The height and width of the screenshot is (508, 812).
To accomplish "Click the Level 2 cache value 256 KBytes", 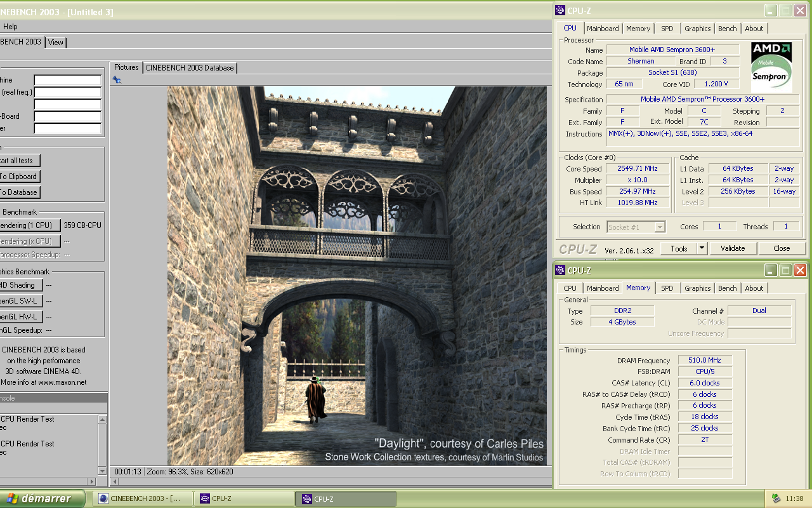I will tap(738, 192).
